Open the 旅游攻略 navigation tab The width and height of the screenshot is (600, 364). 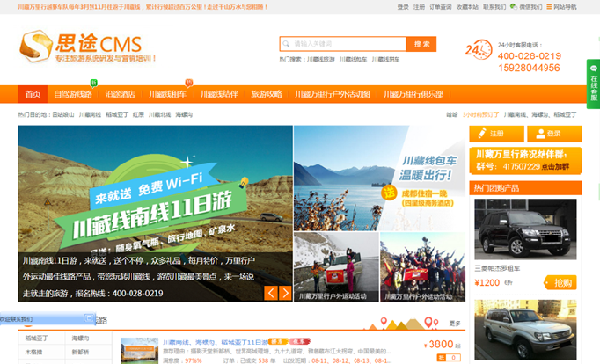(266, 94)
